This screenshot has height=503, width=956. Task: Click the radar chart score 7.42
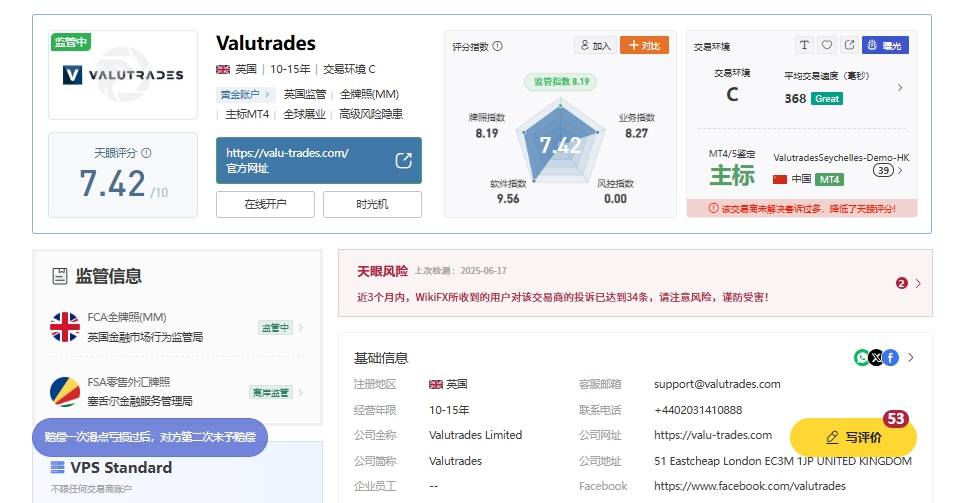tap(560, 145)
